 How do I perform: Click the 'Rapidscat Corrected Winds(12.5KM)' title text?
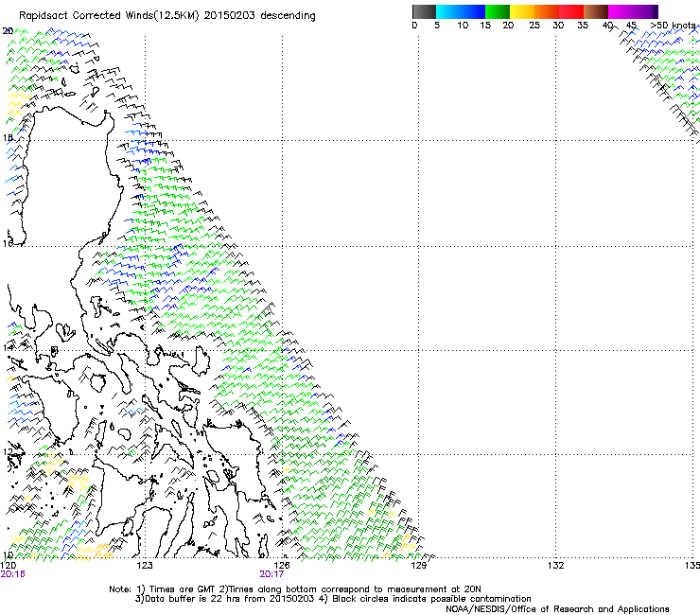(109, 16)
